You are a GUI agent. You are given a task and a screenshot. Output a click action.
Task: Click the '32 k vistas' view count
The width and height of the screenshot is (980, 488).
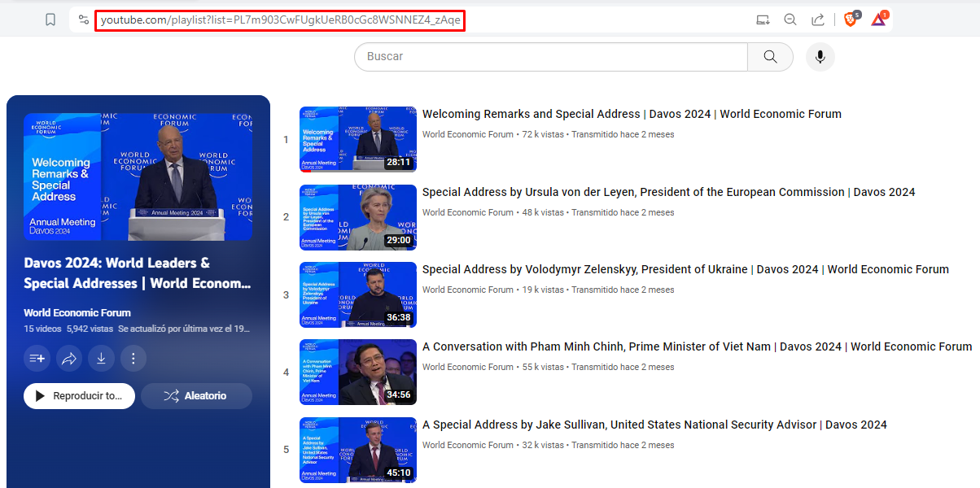pyautogui.click(x=543, y=446)
